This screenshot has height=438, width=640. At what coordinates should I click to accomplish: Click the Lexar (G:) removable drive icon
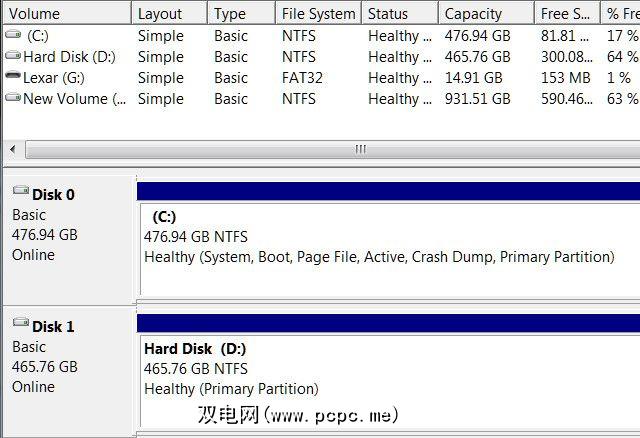click(12, 77)
